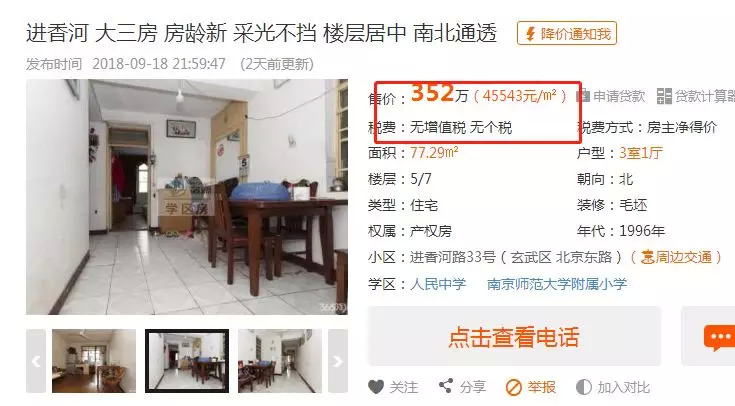Click the 关注 heart icon
This screenshot has height=406, width=735.
(x=376, y=387)
